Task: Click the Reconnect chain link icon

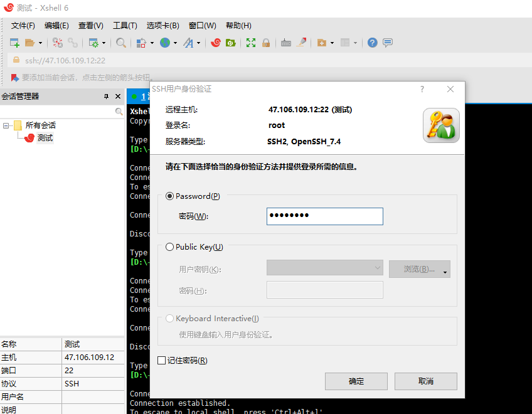Action: 73,43
